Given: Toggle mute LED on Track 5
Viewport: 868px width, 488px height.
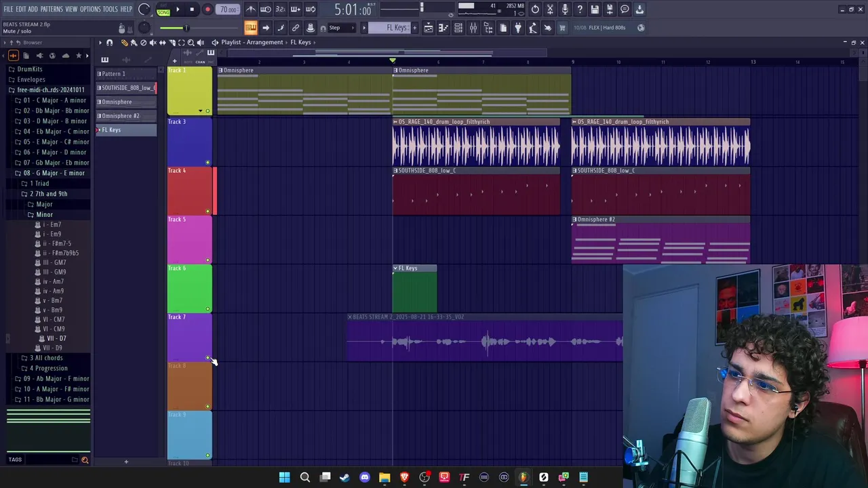Looking at the screenshot, I should (208, 260).
